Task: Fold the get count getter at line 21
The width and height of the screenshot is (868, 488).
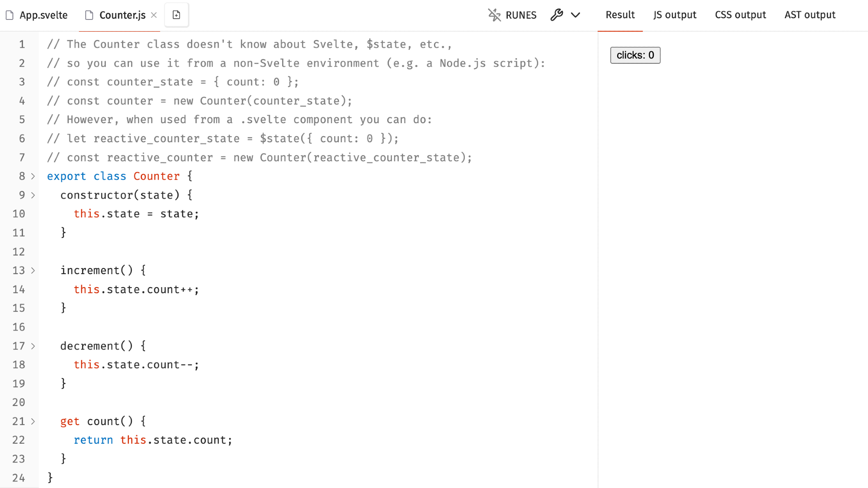Action: 33,421
